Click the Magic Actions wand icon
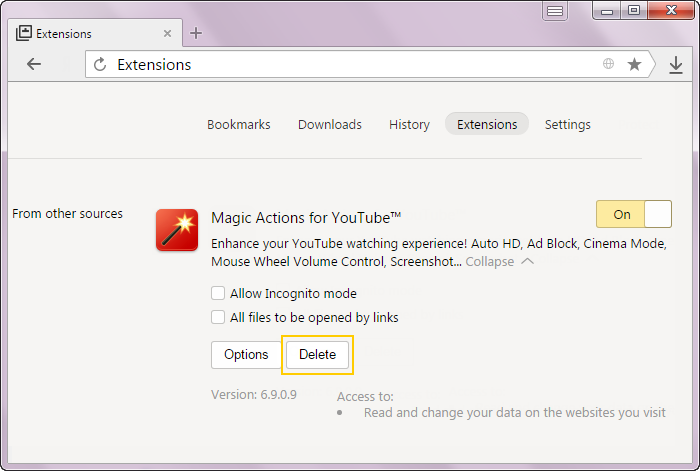Image resolution: width=700 pixels, height=471 pixels. click(177, 230)
